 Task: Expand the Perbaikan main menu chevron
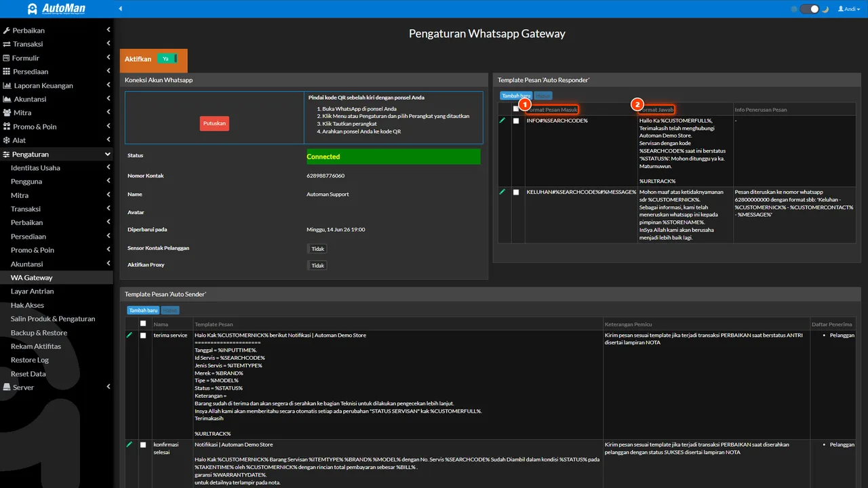point(108,30)
